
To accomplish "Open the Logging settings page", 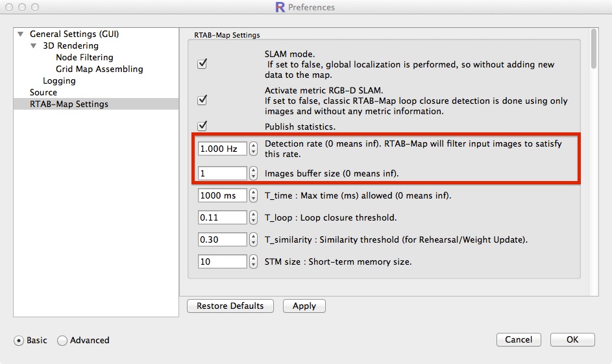I will pyautogui.click(x=59, y=80).
